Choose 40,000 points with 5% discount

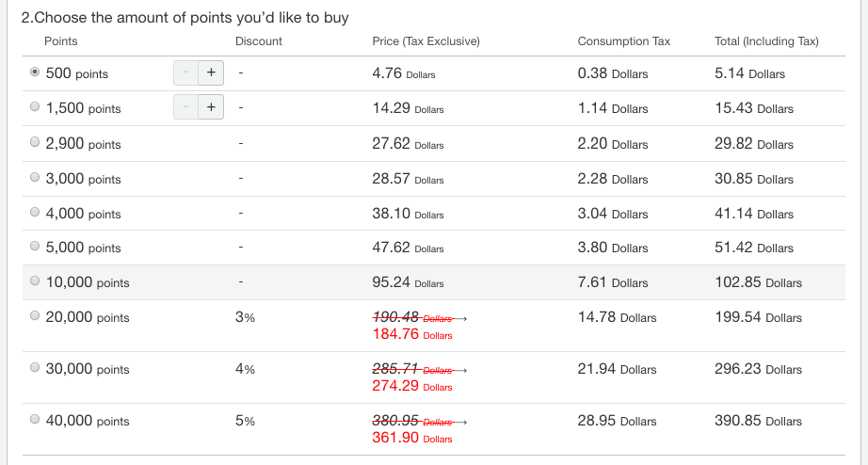(x=35, y=419)
